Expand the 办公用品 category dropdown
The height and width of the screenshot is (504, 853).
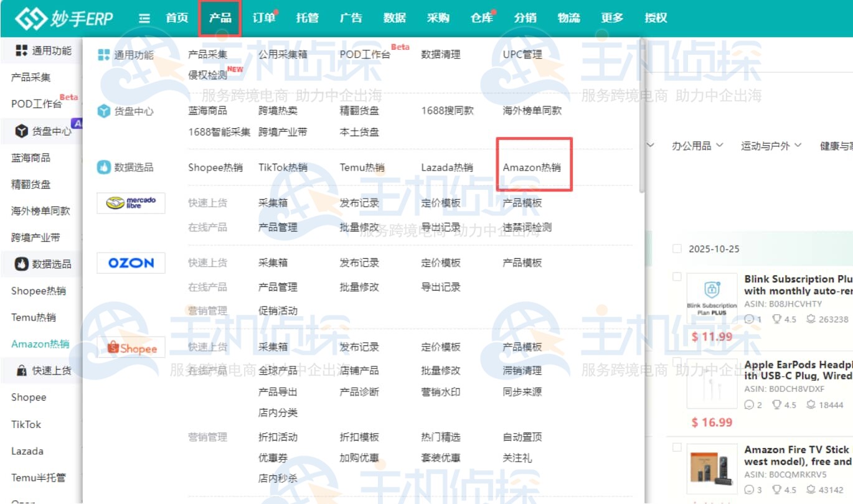pyautogui.click(x=697, y=145)
